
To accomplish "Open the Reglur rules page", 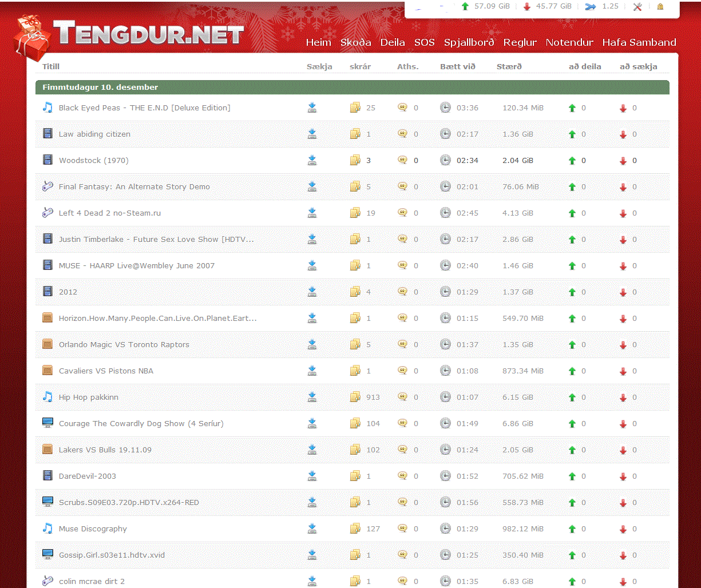I will 520,42.
